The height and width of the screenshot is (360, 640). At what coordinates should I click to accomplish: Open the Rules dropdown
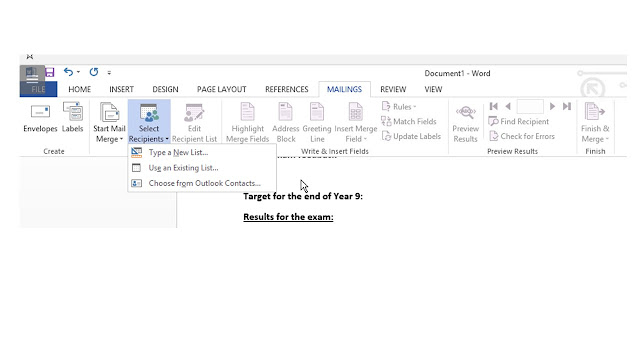[x=399, y=107]
